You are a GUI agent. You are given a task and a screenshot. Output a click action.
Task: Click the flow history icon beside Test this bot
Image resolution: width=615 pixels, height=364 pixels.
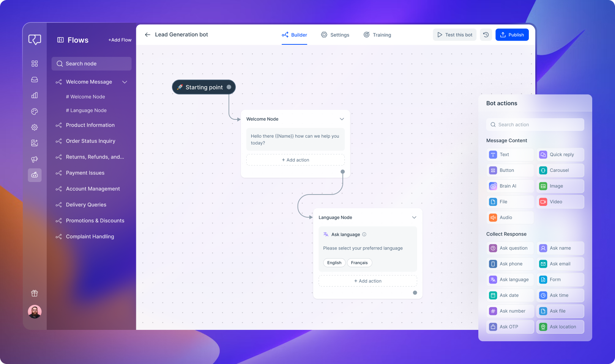tap(486, 35)
